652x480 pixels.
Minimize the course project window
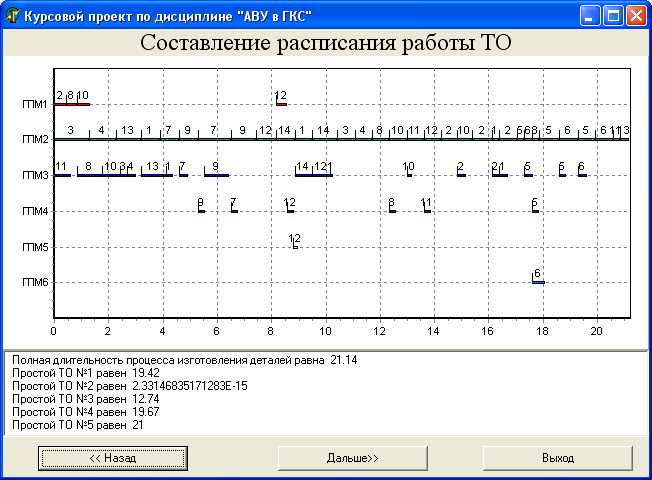pyautogui.click(x=591, y=15)
